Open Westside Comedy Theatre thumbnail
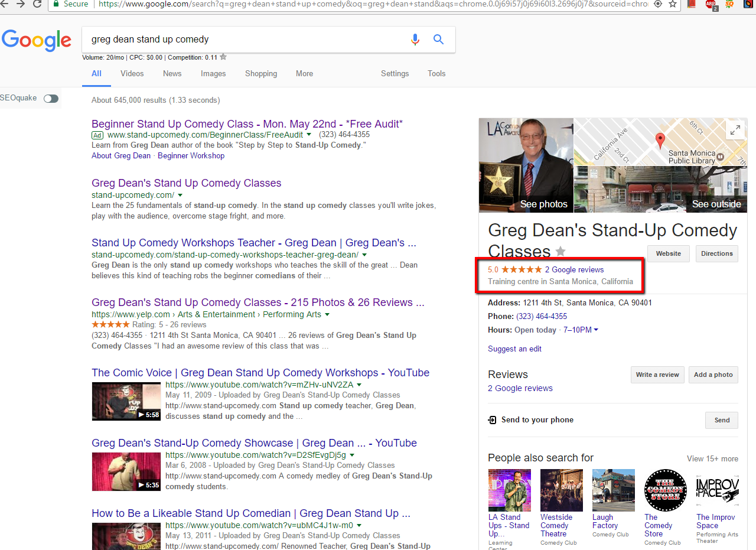The image size is (756, 550). [x=561, y=490]
